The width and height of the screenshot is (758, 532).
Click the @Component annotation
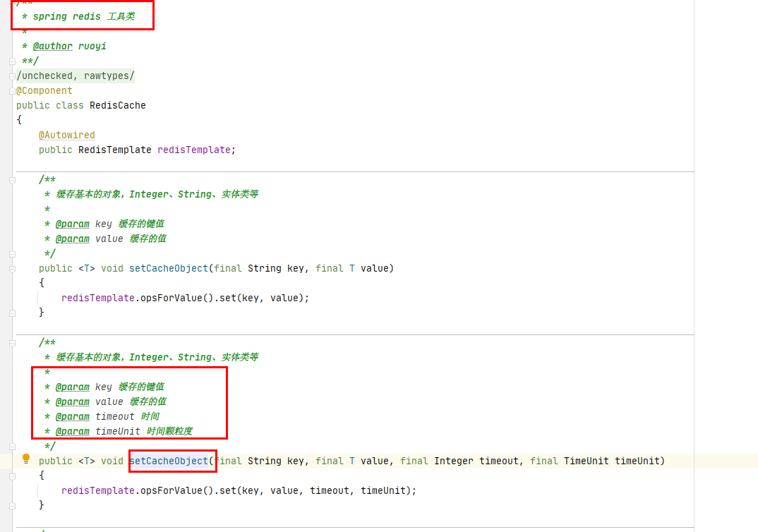[x=44, y=90]
